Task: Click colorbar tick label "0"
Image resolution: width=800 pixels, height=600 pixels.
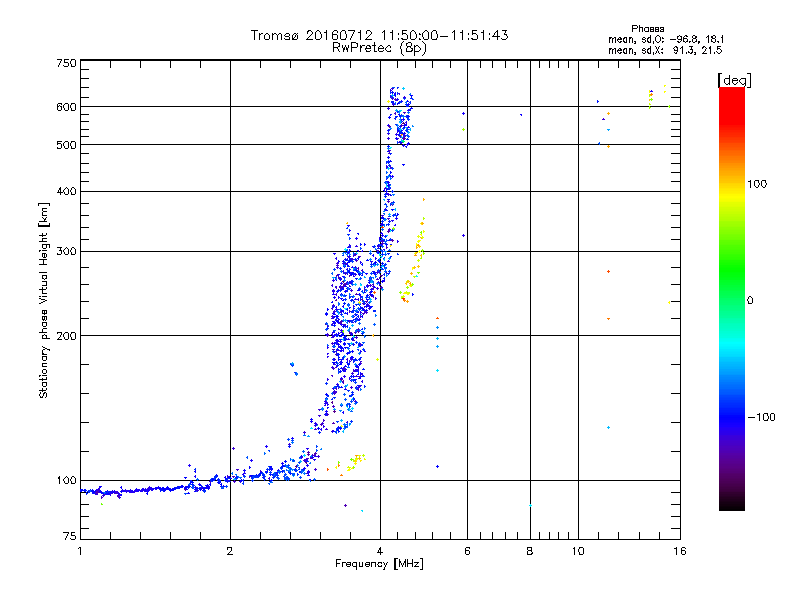Action: 750,301
